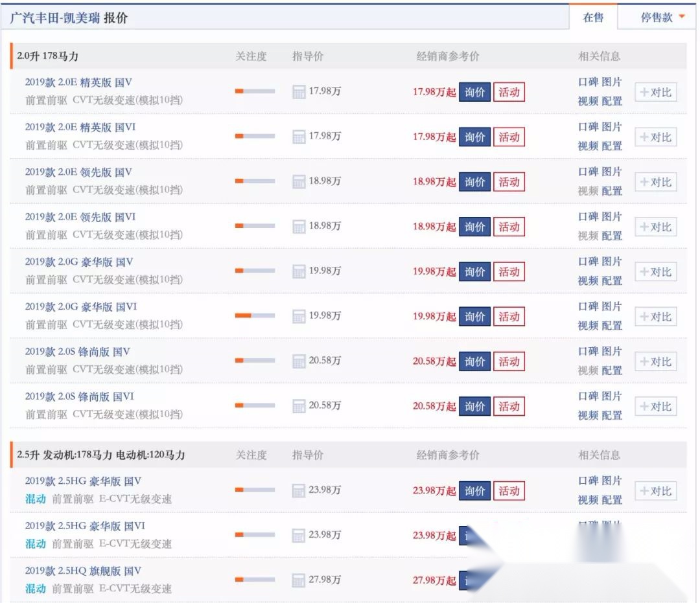Add 2.0E 领先版 国VI to 对比

656,227
